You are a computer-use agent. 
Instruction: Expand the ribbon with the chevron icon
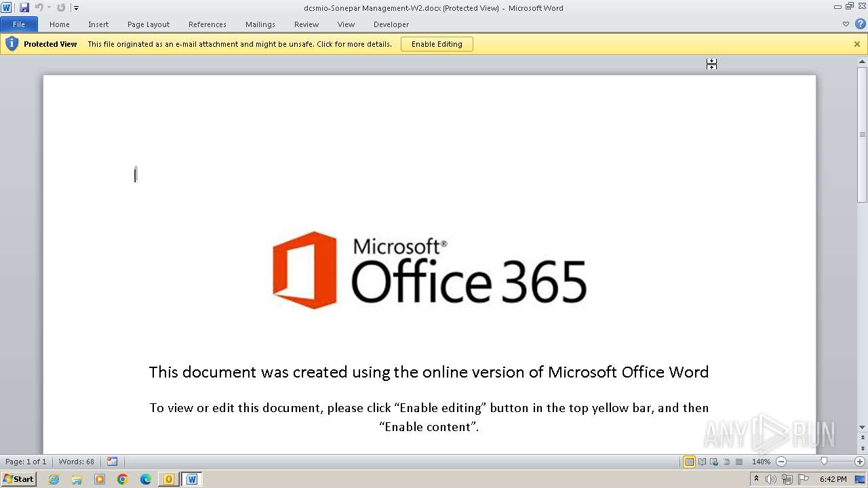tap(846, 24)
